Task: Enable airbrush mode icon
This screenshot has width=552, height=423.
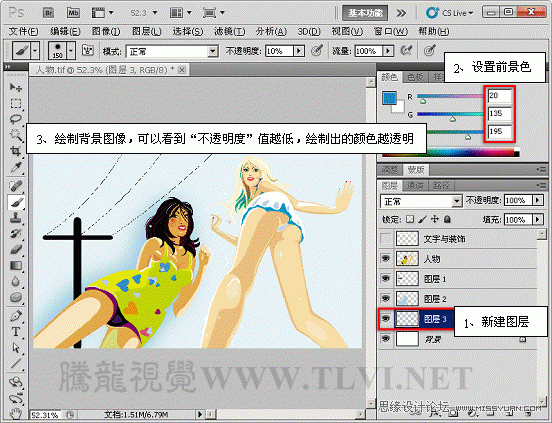Action: 407,51
